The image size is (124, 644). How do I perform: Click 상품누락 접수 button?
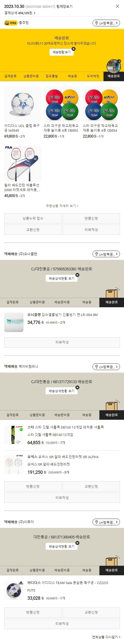[x=33, y=218]
